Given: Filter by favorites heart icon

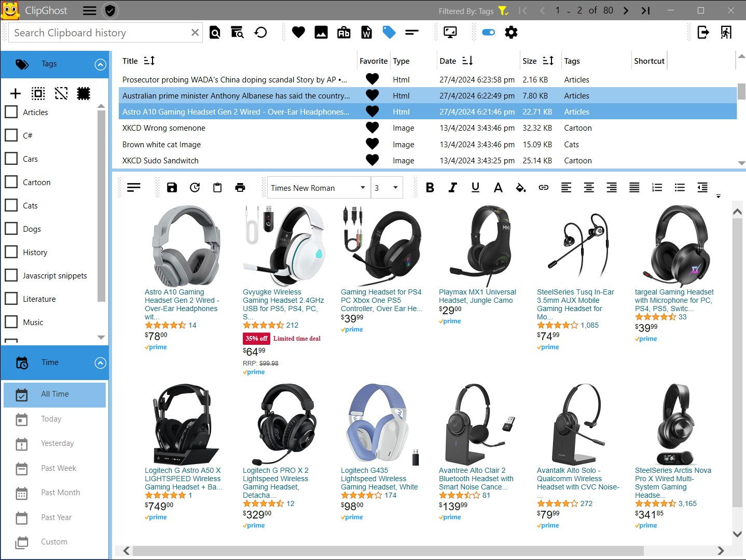Looking at the screenshot, I should [298, 33].
